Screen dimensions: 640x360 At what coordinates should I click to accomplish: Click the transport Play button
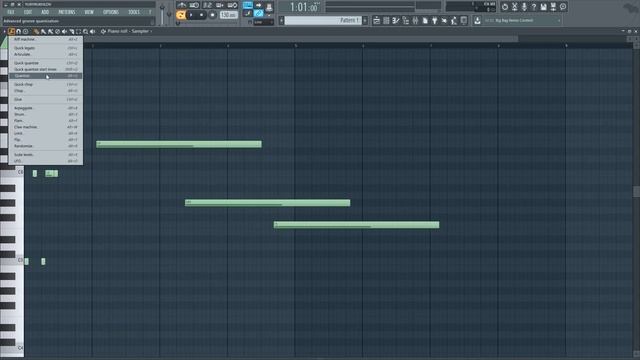coord(191,15)
